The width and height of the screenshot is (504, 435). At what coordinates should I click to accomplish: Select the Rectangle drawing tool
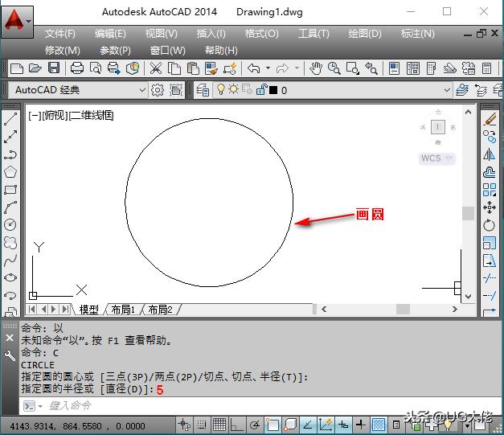tap(10, 190)
